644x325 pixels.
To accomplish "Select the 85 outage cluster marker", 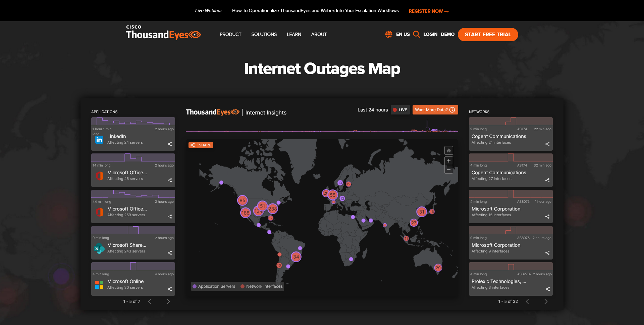I will (x=242, y=200).
